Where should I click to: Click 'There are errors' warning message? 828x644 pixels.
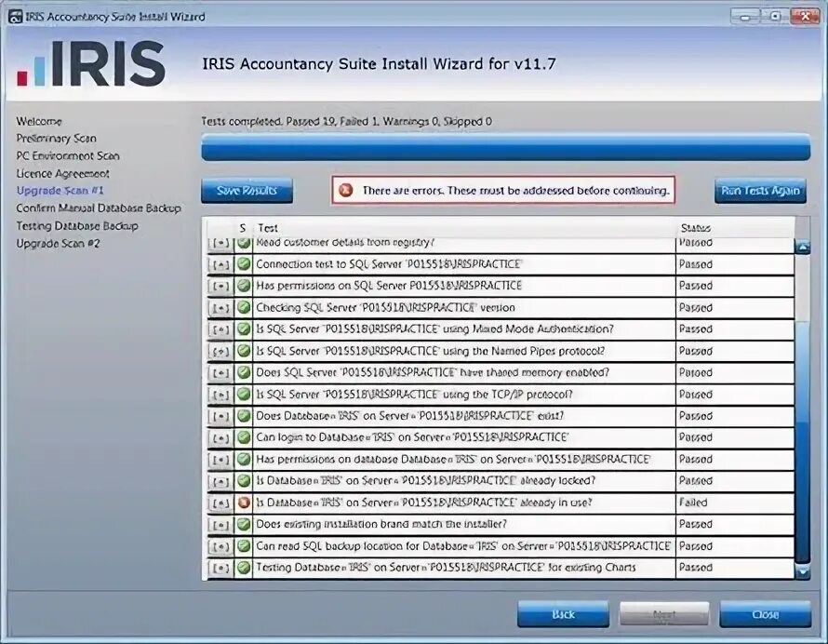click(515, 190)
